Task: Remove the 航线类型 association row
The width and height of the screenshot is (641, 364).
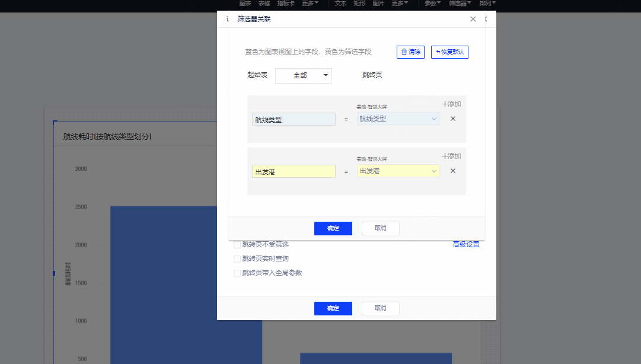Action: click(x=453, y=119)
